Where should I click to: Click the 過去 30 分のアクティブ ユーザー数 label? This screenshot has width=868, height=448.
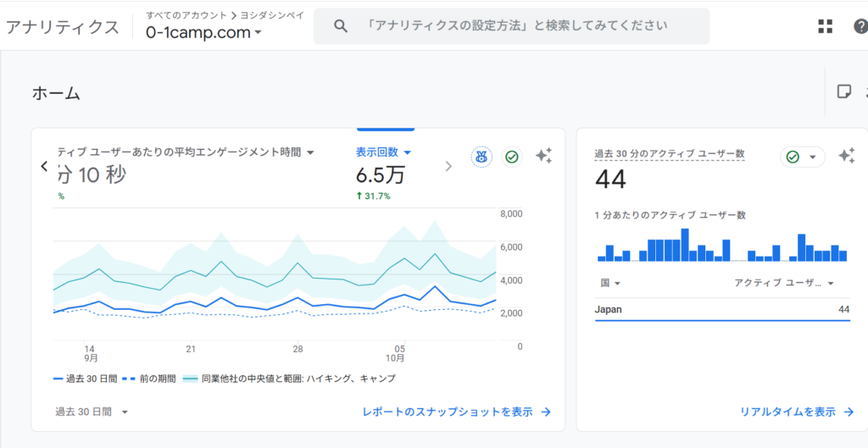(670, 154)
